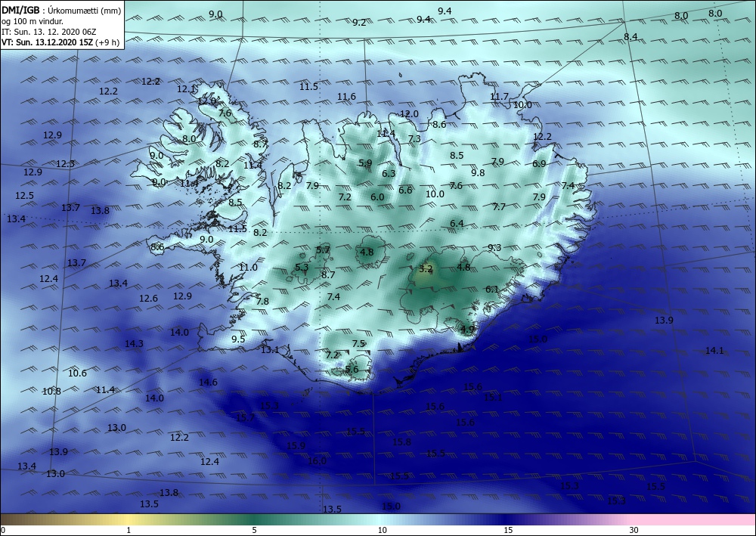
Task: Click the 8.4 value in the northeast corner
Action: point(631,36)
